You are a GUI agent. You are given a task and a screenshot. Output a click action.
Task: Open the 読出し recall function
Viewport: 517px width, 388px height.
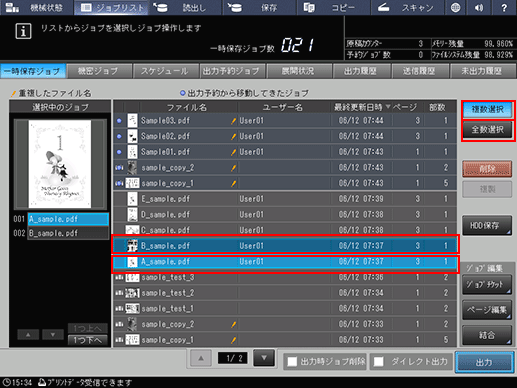(x=185, y=7)
